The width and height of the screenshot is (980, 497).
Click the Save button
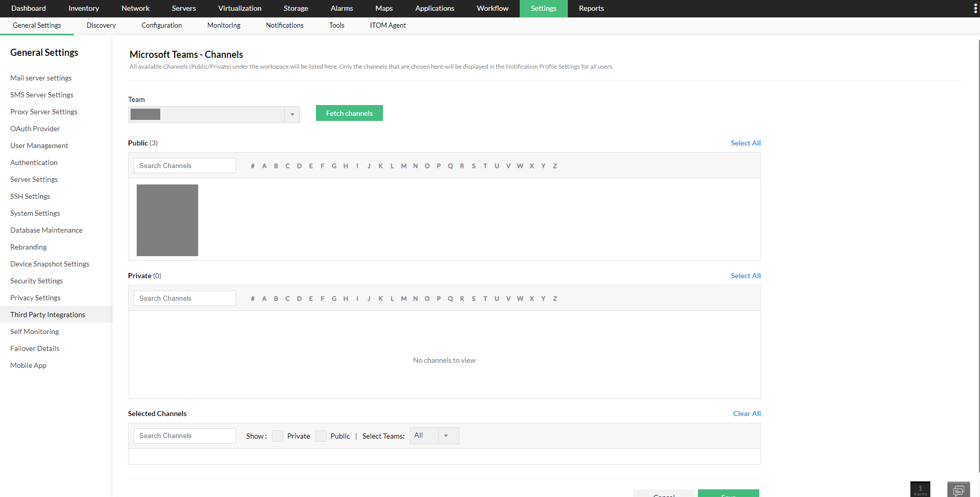729,493
